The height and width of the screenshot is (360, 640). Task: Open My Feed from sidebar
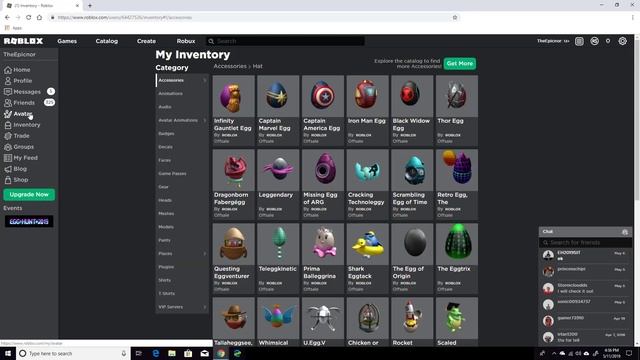click(25, 158)
